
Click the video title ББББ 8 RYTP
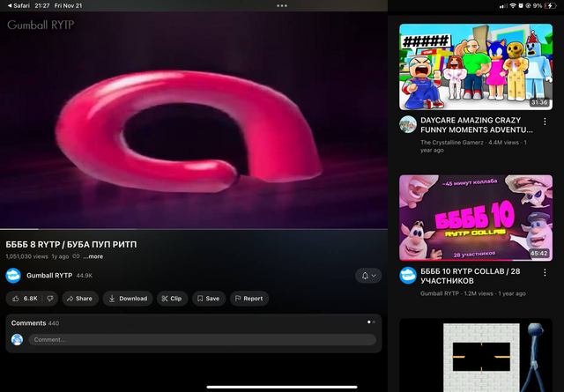(71, 245)
